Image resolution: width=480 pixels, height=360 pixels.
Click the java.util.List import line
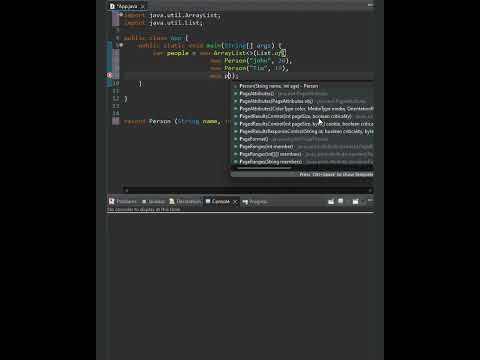tap(163, 23)
